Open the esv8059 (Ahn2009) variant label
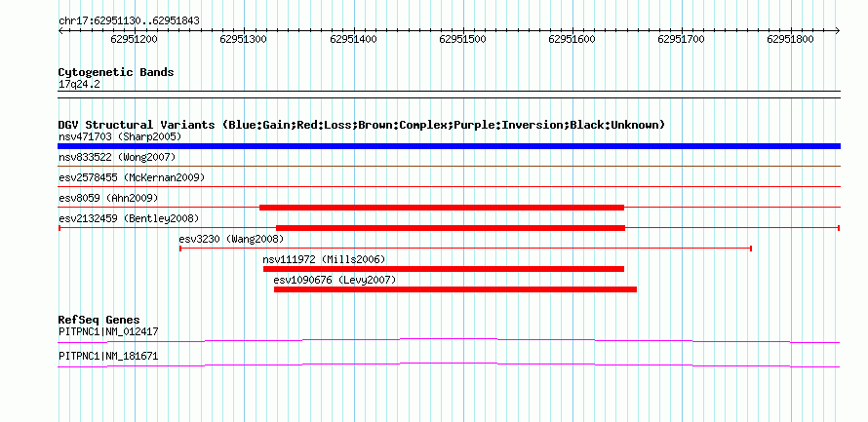The image size is (868, 422). click(108, 198)
